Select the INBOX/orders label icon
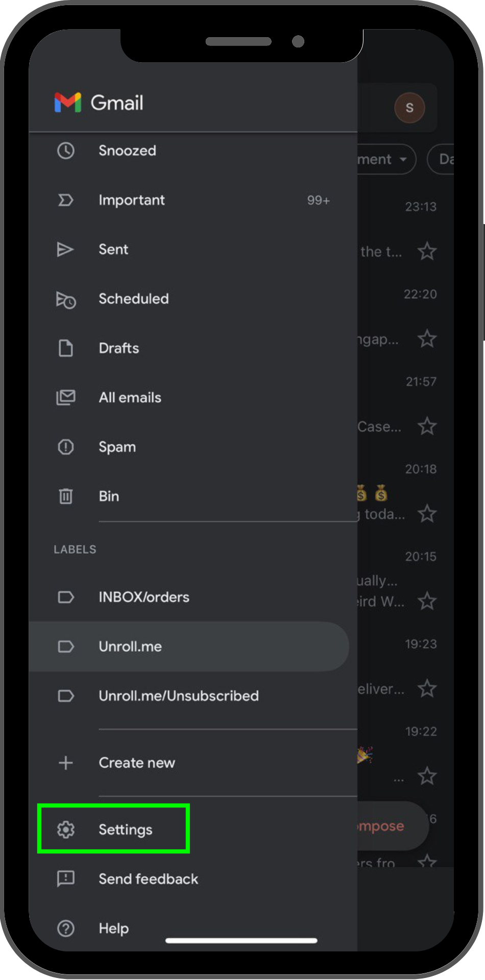The height and width of the screenshot is (980, 485). [x=65, y=597]
